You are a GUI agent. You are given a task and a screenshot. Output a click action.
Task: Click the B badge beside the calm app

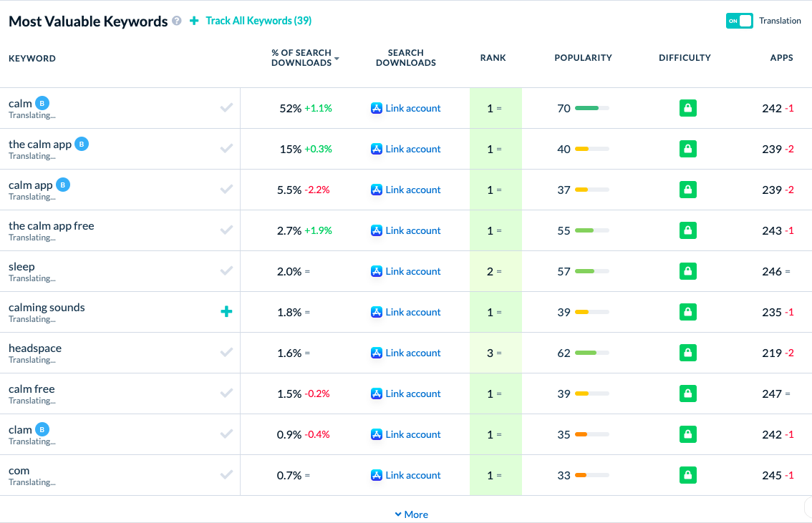click(82, 144)
